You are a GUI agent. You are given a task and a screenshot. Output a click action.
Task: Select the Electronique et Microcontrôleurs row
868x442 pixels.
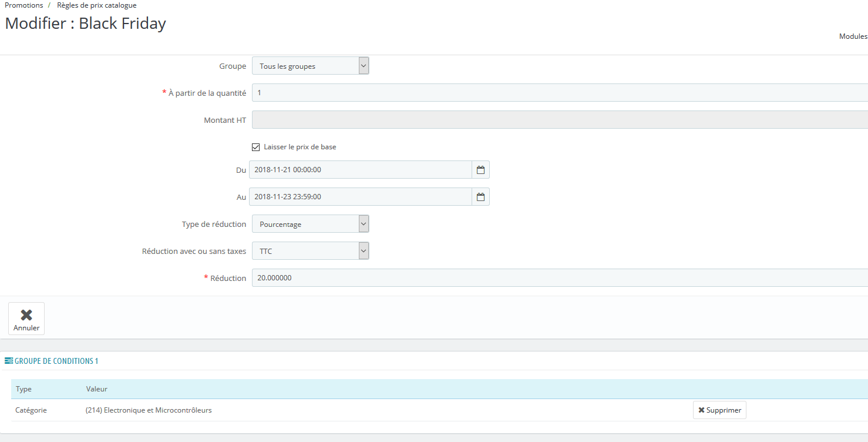[x=439, y=410]
